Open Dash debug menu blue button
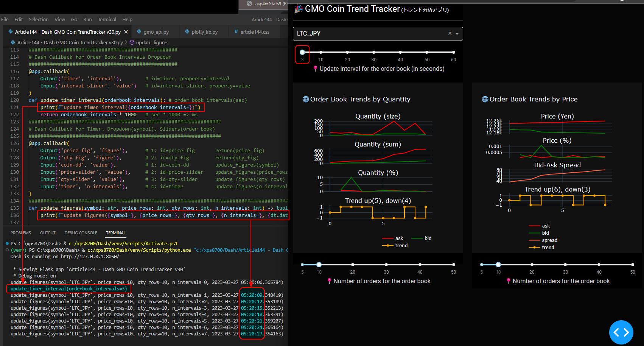Image resolution: width=644 pixels, height=346 pixels. 621,332
